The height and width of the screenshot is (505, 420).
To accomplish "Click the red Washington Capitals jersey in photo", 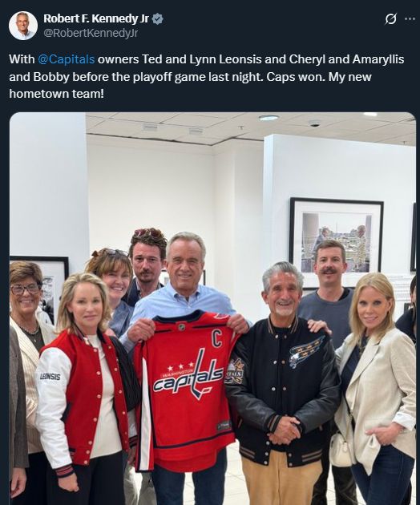I will 187,391.
